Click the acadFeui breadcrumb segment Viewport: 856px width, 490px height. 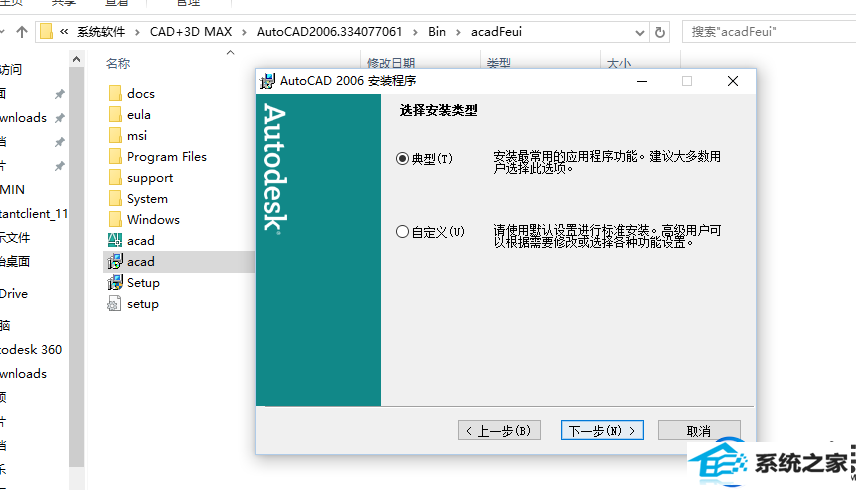pyautogui.click(x=496, y=32)
